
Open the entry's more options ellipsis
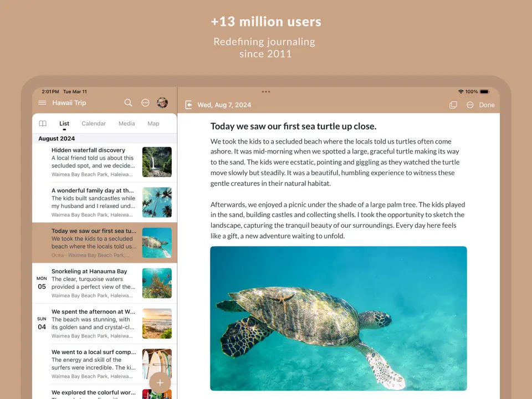pyautogui.click(x=470, y=105)
